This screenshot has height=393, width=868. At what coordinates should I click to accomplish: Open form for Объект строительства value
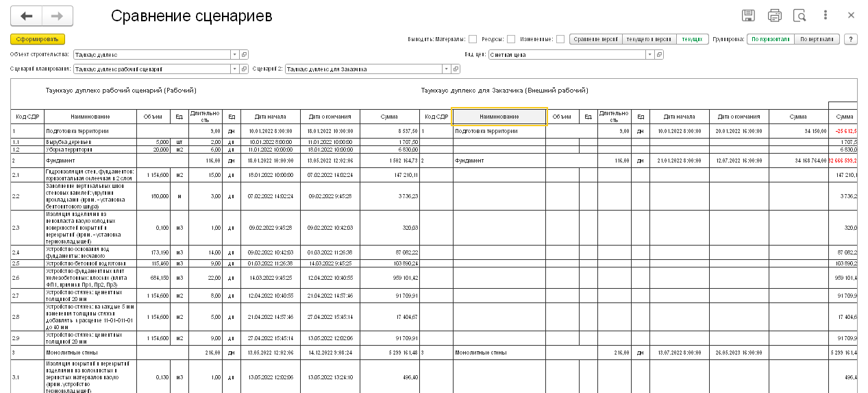[x=245, y=54]
